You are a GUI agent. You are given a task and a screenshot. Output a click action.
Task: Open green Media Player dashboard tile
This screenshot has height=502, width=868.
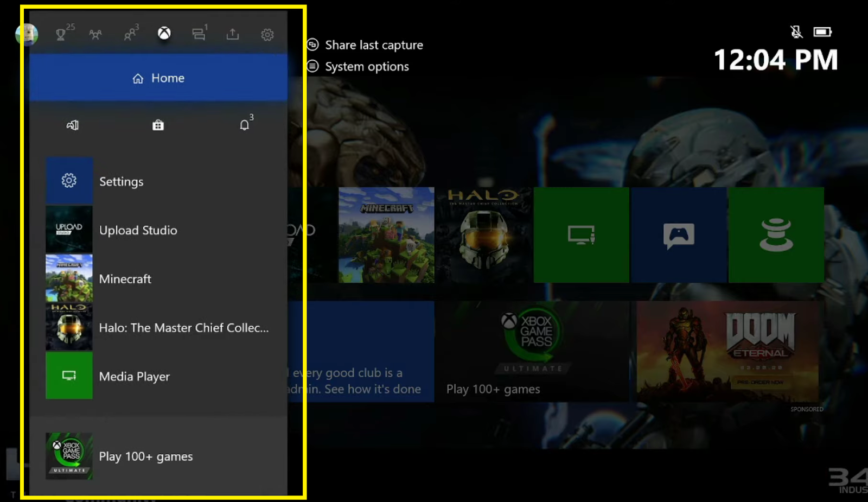coord(582,235)
